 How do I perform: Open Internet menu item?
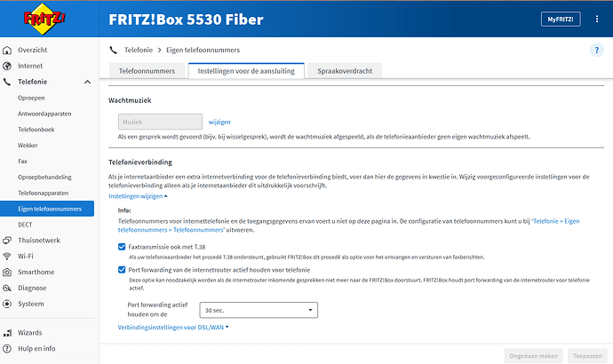click(x=30, y=66)
